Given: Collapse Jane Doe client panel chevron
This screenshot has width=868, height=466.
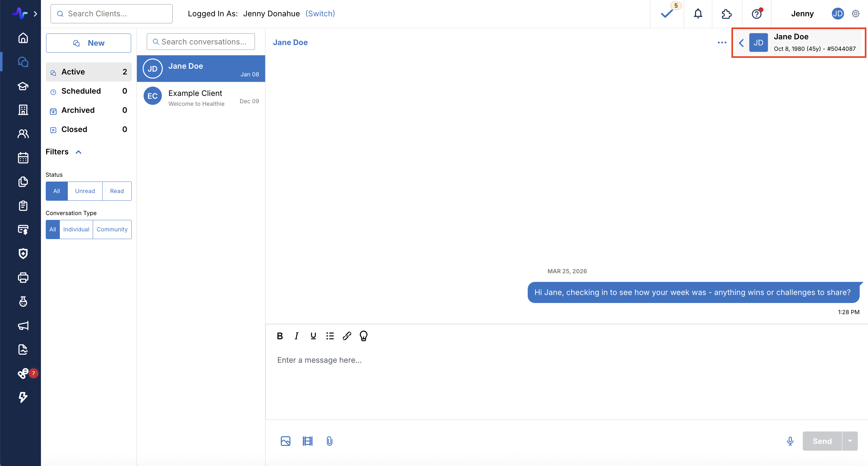Looking at the screenshot, I should pos(741,43).
